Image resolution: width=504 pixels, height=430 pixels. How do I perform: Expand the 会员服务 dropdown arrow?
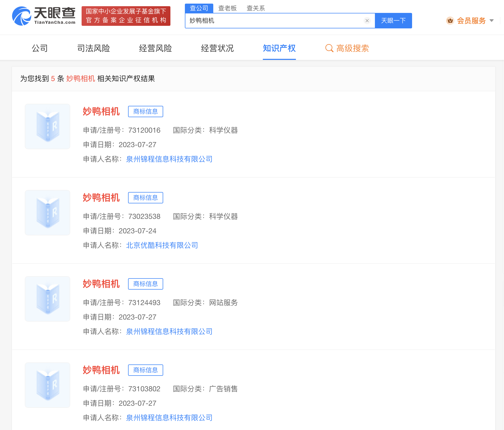click(492, 21)
